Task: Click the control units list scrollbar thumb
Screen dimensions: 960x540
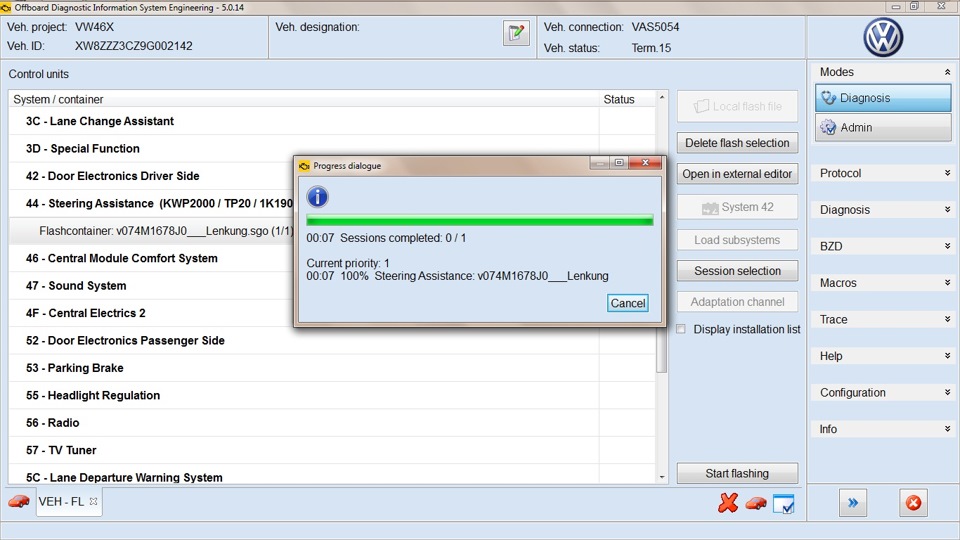Action: pos(661,349)
